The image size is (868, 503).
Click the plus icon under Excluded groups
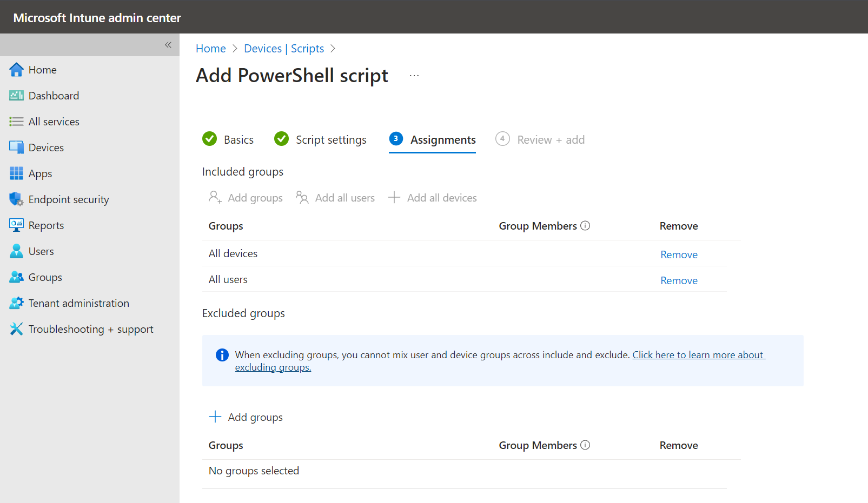point(215,417)
